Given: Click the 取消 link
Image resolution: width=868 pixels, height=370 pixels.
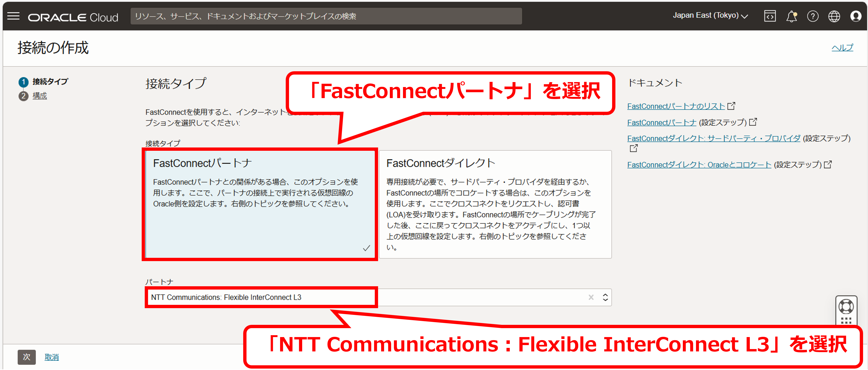Looking at the screenshot, I should [x=51, y=357].
